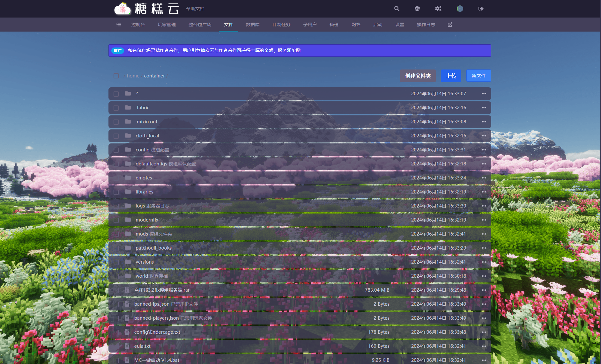Open the patchouli_books folder

point(300,248)
